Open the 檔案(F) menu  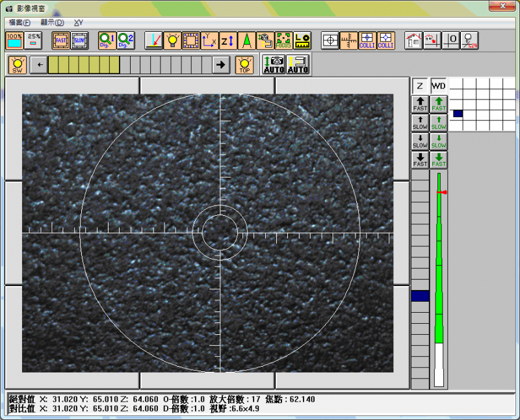click(19, 23)
